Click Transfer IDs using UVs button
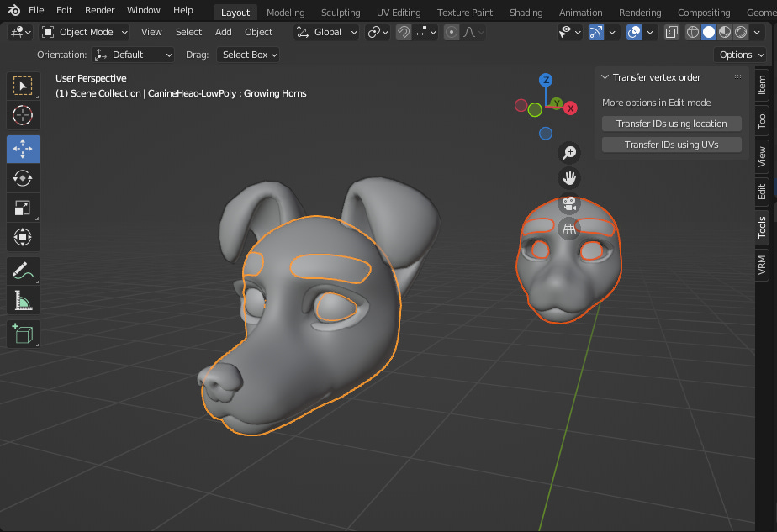The image size is (777, 532). (671, 145)
